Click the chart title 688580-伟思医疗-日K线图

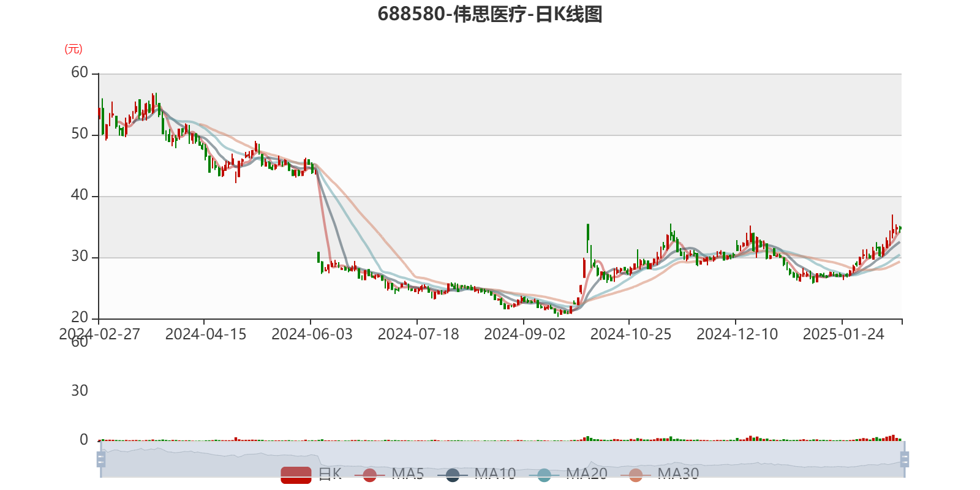490,14
